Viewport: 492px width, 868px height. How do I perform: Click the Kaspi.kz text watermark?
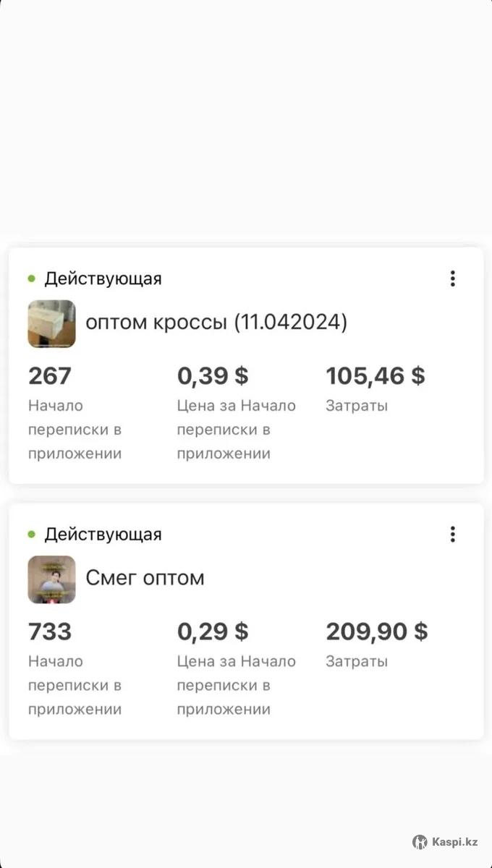click(x=455, y=842)
